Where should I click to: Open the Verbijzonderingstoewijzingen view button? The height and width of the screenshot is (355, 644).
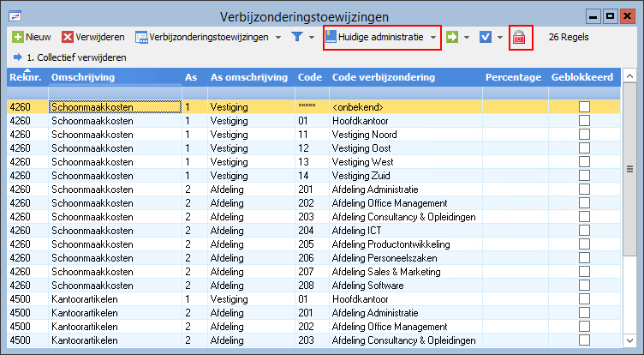coord(202,37)
